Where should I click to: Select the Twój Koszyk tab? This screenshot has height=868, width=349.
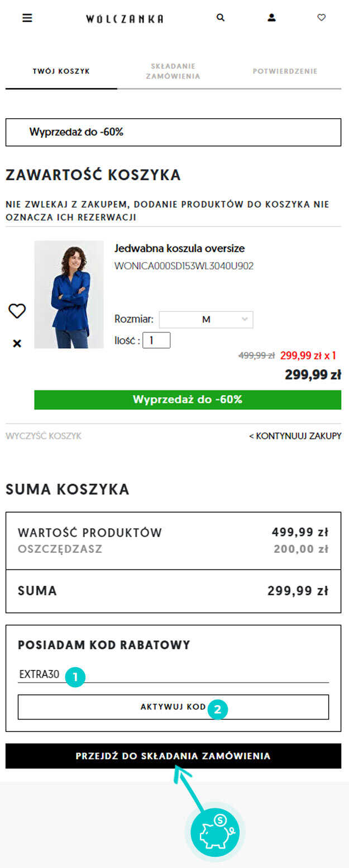tap(61, 71)
